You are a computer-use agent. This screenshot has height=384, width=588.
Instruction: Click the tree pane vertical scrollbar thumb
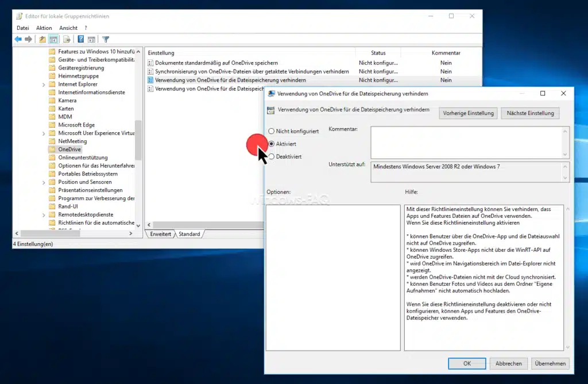(x=138, y=140)
